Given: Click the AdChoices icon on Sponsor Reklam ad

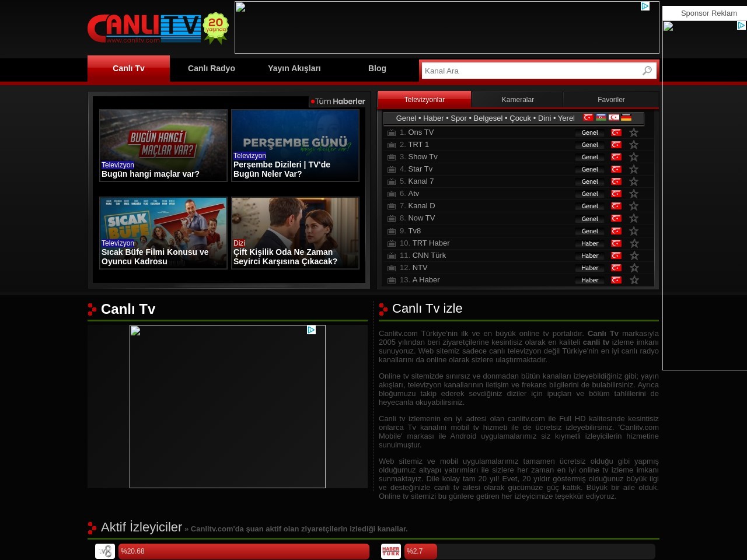Looking at the screenshot, I should click(741, 26).
